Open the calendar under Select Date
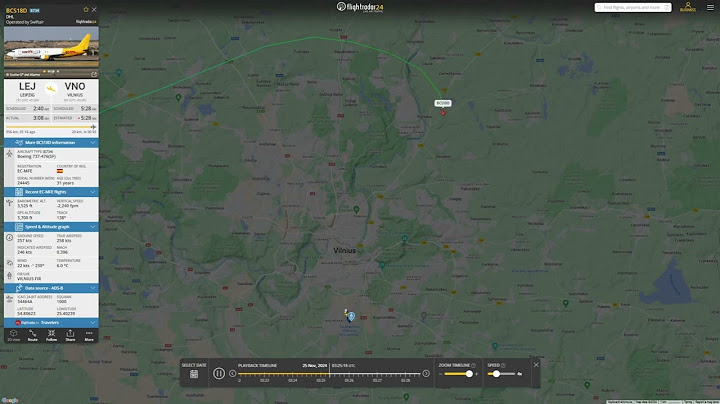 coord(194,374)
